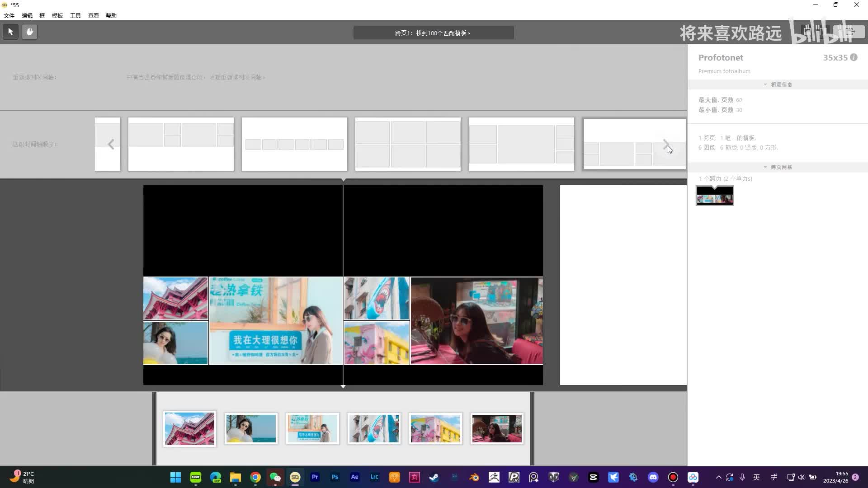Activate the hand pan tool
Screen dimensions: 868x488
pyautogui.click(x=30, y=32)
